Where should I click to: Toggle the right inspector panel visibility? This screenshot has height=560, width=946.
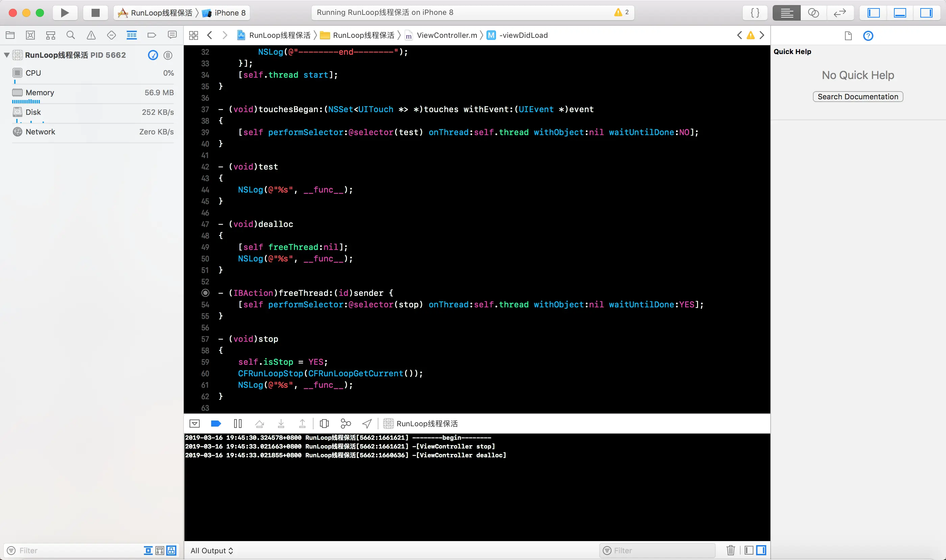(926, 13)
